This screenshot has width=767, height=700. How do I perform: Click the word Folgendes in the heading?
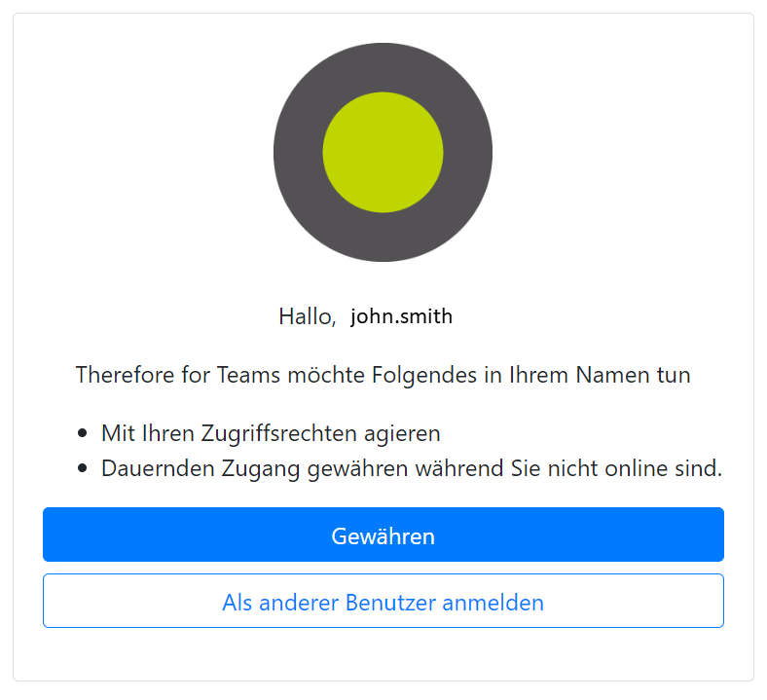point(424,376)
